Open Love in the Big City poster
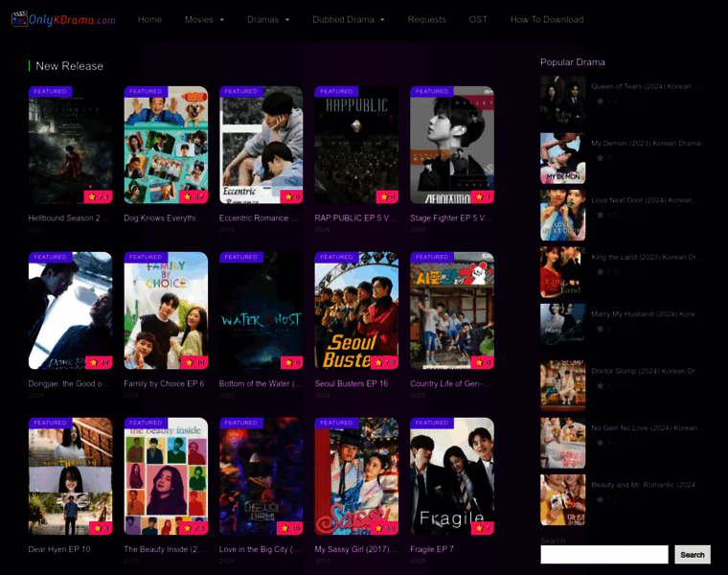Screen dimensions: 728x575 [261, 476]
